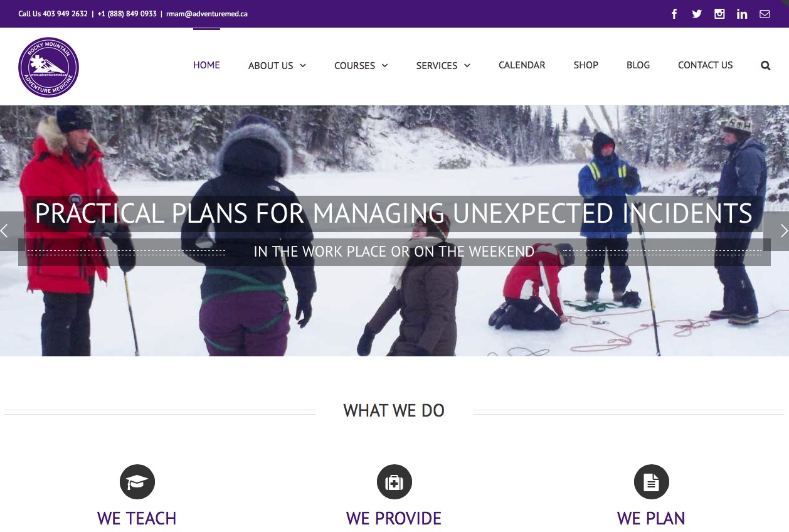Open the Shop menu item
This screenshot has height=532, width=789.
coord(586,65)
